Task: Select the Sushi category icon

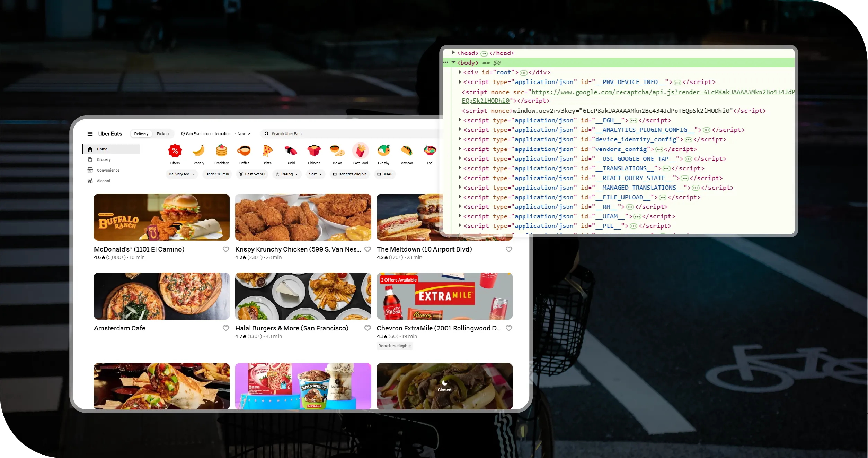Action: [291, 151]
